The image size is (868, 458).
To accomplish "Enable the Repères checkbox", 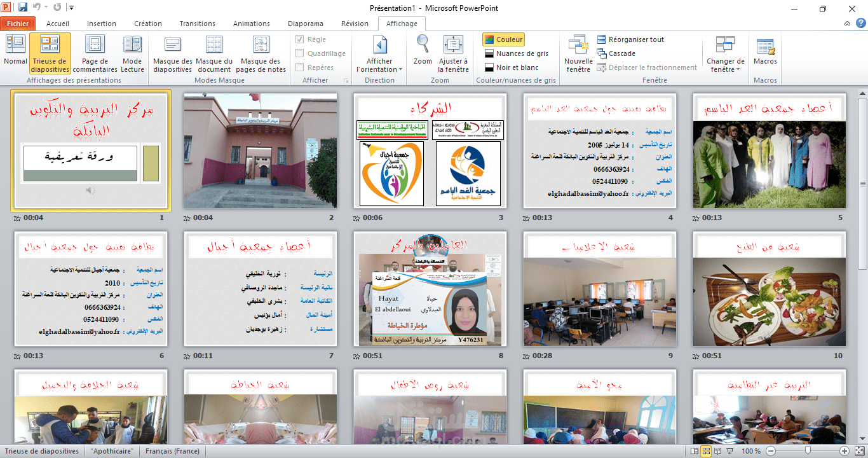I will pos(300,67).
